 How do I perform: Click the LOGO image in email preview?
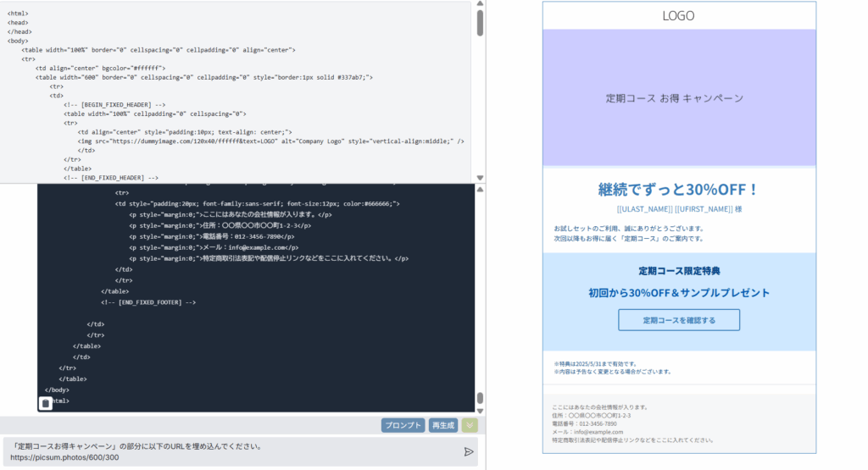pos(679,16)
